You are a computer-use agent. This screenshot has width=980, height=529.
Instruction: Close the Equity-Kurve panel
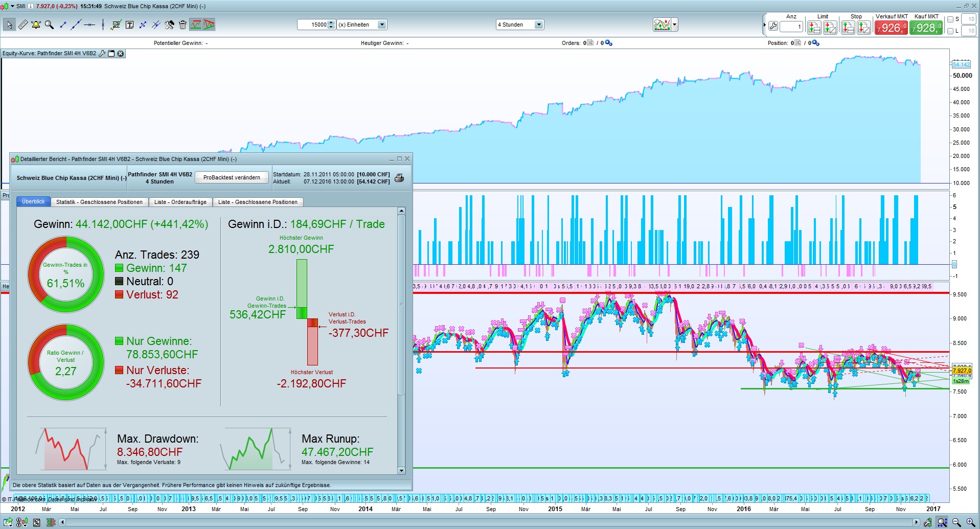[x=121, y=53]
